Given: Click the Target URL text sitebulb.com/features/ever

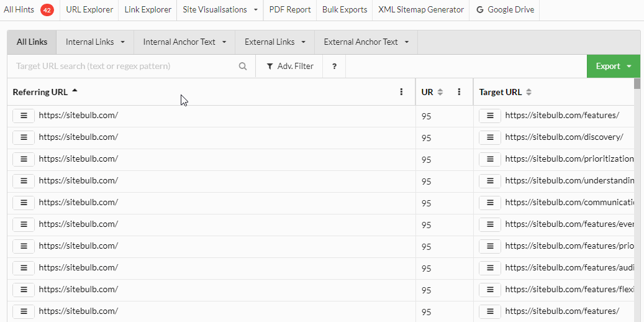Looking at the screenshot, I should (569, 224).
